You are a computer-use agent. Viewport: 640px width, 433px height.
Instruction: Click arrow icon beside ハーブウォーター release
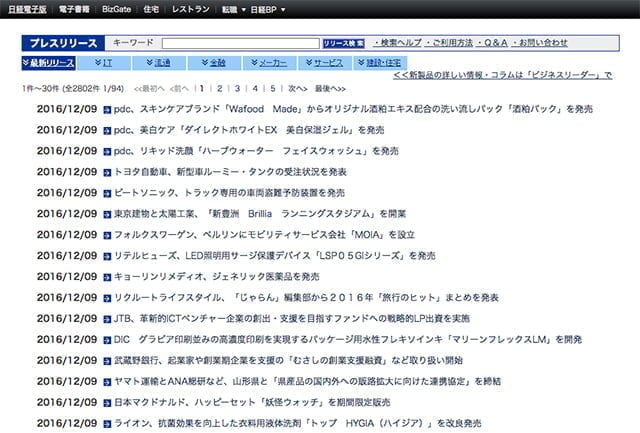coord(107,151)
